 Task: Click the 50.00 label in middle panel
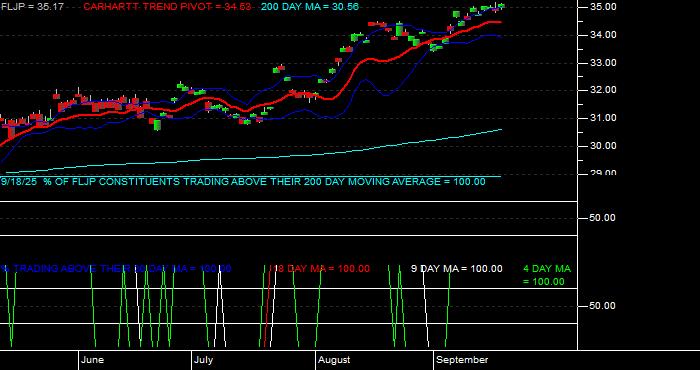pyautogui.click(x=603, y=218)
